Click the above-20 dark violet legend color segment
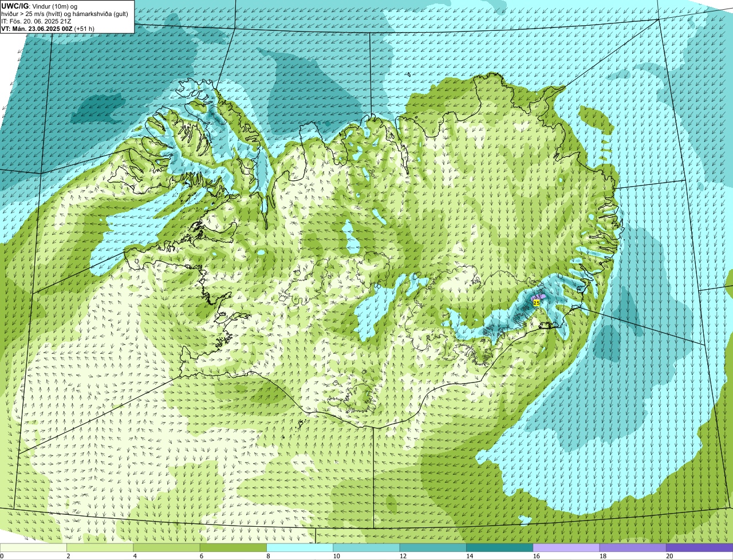The image size is (733, 560). (699, 547)
